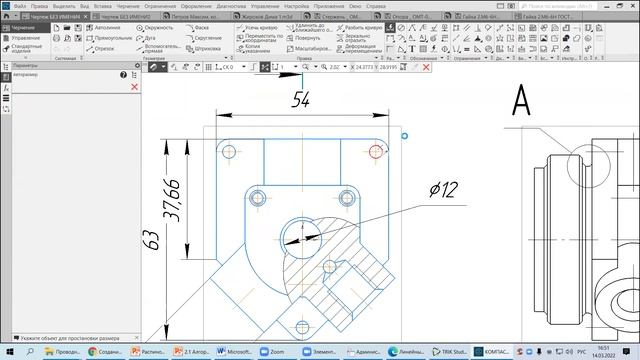Open the Настройка menu

tap(296, 6)
